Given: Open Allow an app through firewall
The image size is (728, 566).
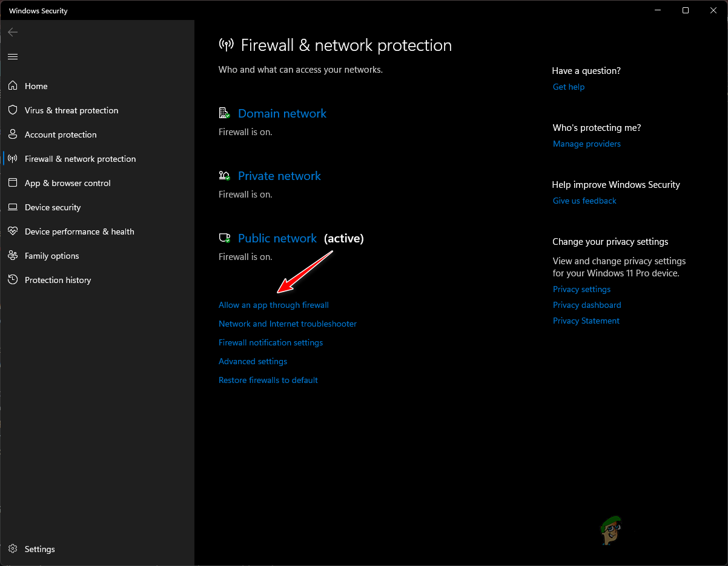Looking at the screenshot, I should [x=274, y=305].
